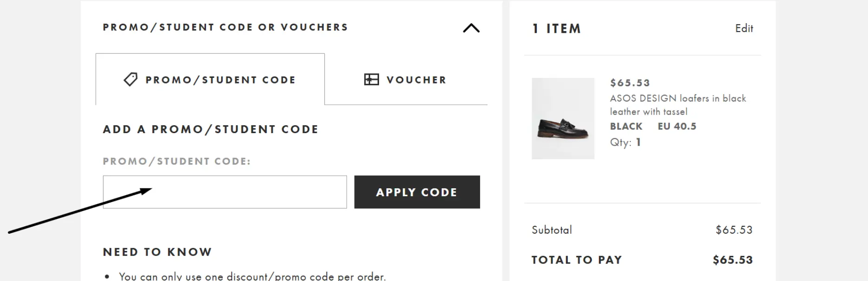
Task: Click the Total To Pay amount
Action: click(733, 260)
